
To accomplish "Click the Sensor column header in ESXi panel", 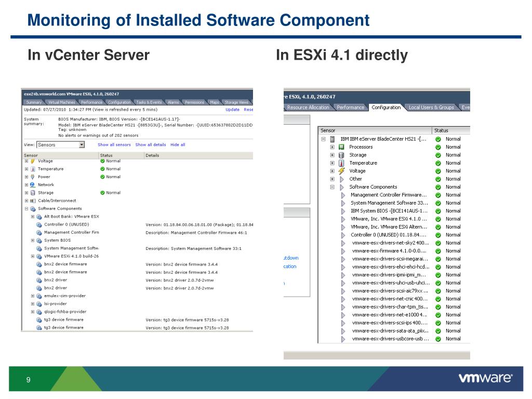I will pos(375,130).
